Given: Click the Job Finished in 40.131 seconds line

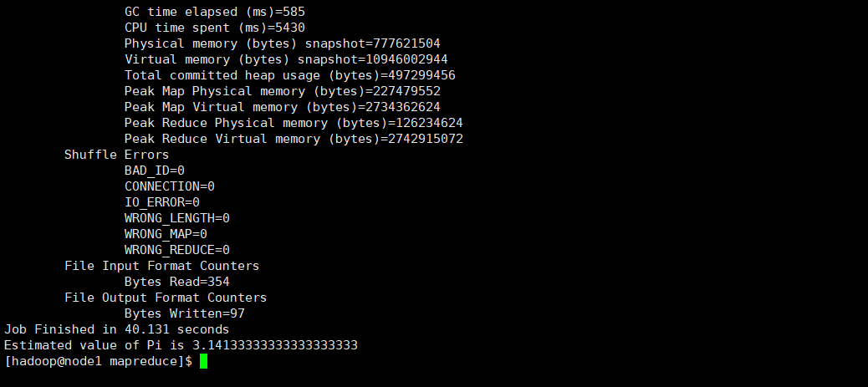Looking at the screenshot, I should 116,329.
